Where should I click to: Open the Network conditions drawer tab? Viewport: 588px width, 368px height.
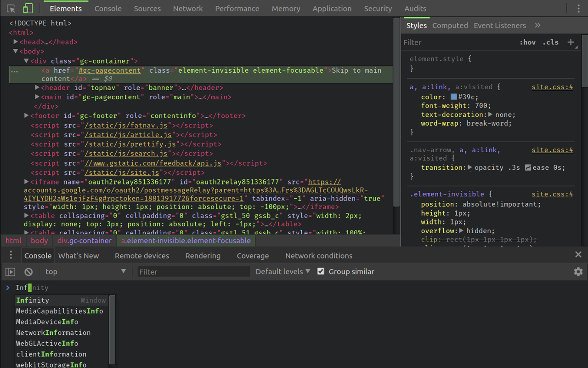(319, 255)
